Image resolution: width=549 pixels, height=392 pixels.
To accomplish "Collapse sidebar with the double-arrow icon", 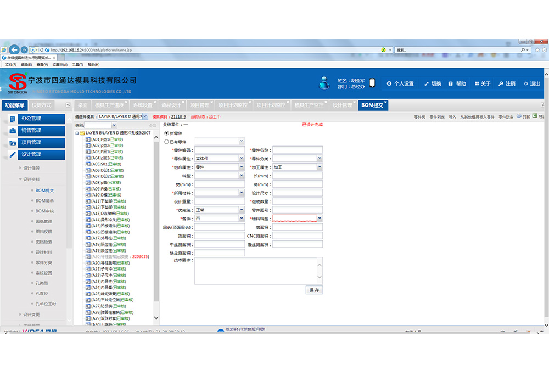I will click(x=68, y=105).
